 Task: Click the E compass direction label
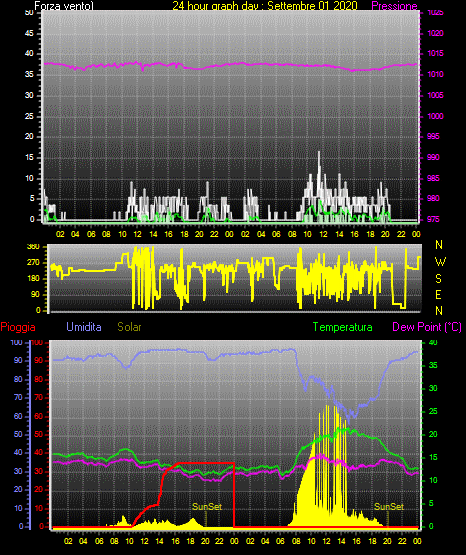(438, 295)
